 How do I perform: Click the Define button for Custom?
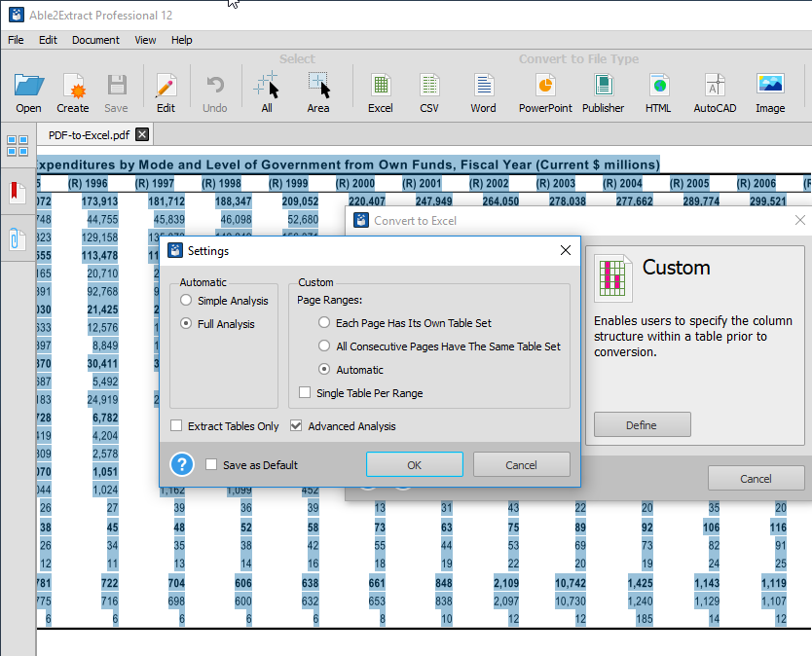642,424
